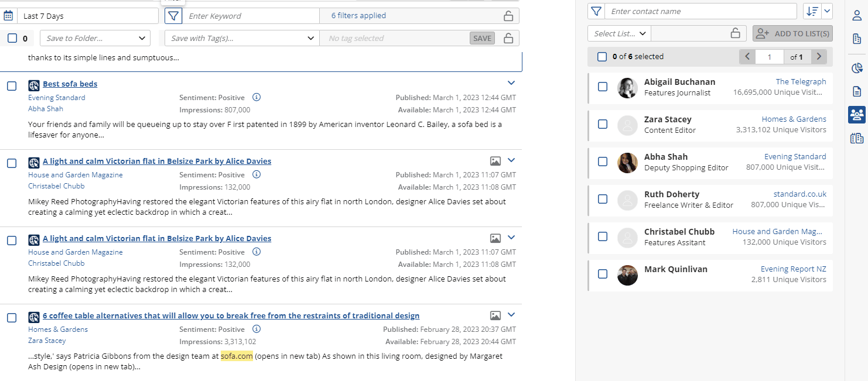
Task: Click the sort contacts icon
Action: [812, 11]
